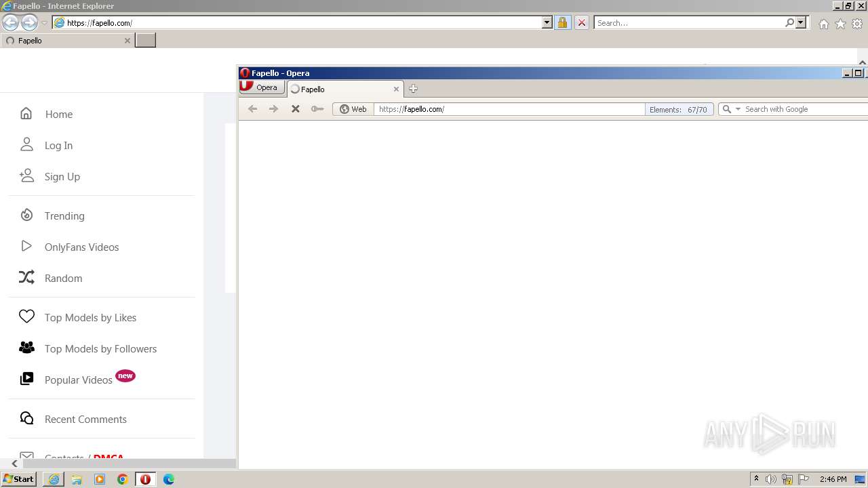This screenshot has height=488, width=868.
Task: Close the Fapello tab in Internet Explorer
Action: pyautogui.click(x=127, y=41)
